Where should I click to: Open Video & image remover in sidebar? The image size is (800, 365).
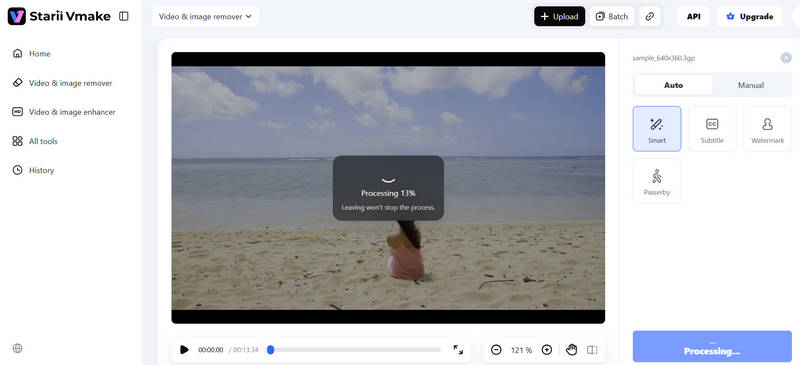pos(62,83)
